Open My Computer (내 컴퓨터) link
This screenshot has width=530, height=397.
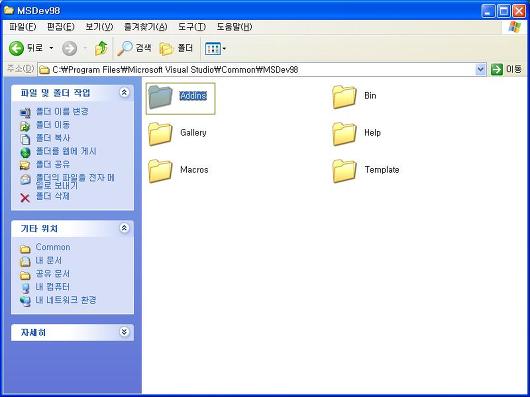(x=53, y=287)
